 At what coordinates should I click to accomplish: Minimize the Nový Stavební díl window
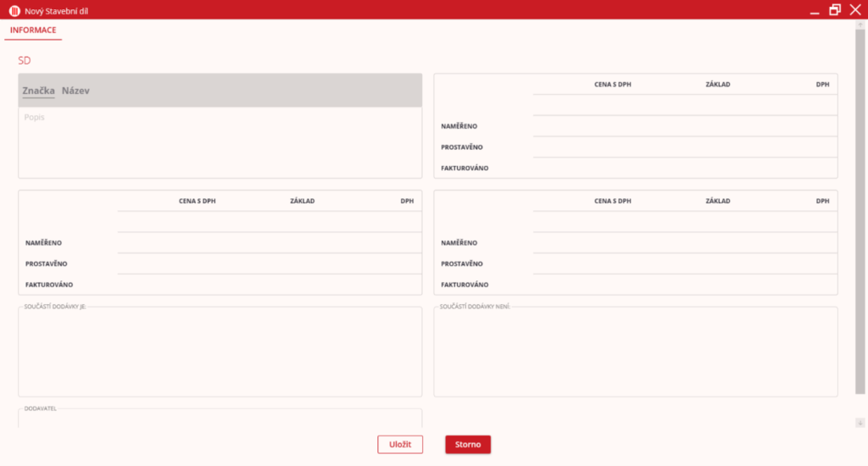pos(814,10)
